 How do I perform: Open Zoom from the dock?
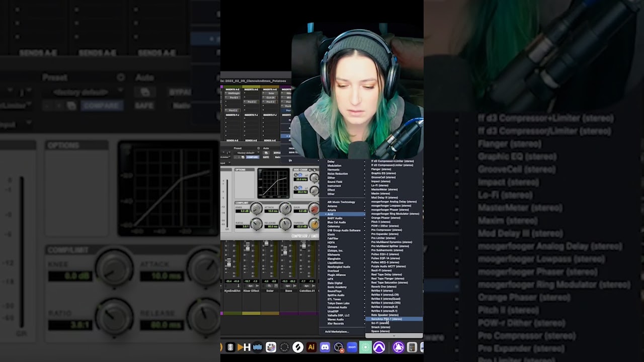(352, 347)
